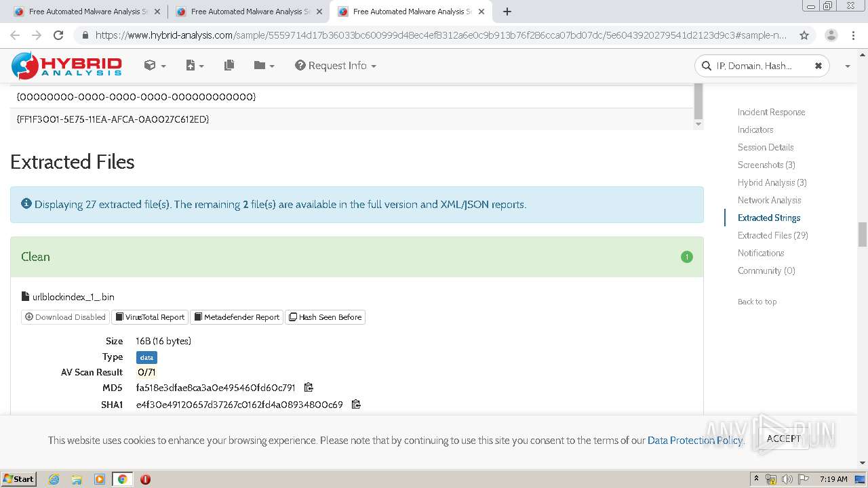Image resolution: width=868 pixels, height=488 pixels.
Task: Expand the Request Info menu
Action: click(x=336, y=65)
